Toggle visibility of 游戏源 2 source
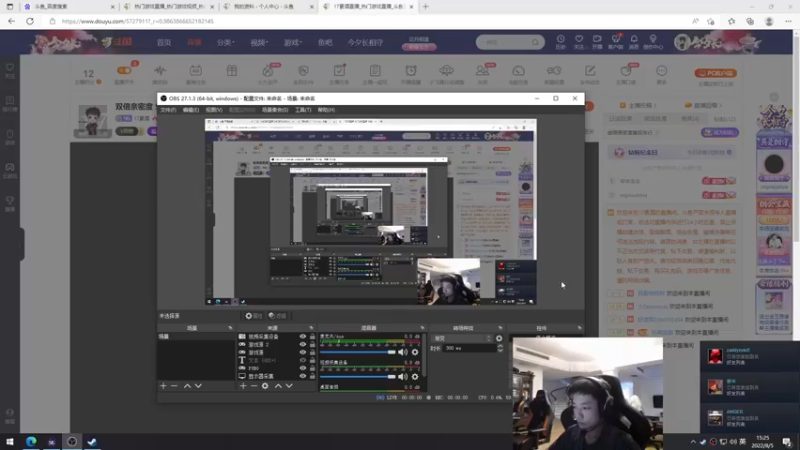The width and height of the screenshot is (800, 450). 303,344
